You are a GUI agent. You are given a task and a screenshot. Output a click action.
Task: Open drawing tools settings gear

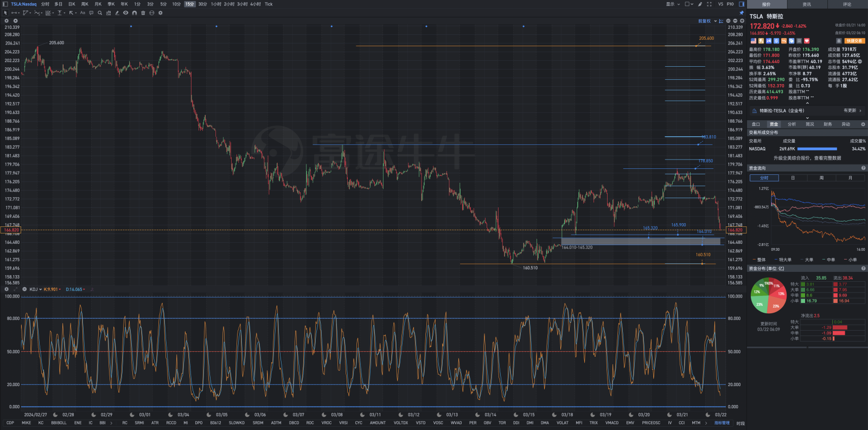coord(161,13)
